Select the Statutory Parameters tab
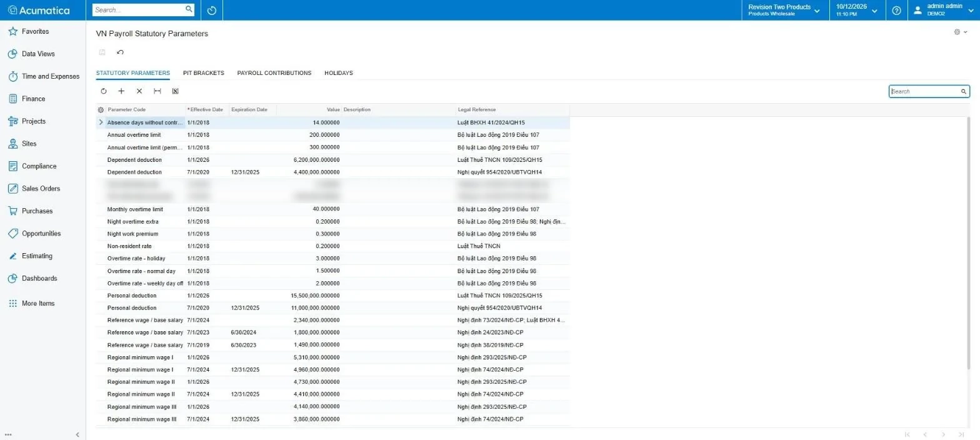This screenshot has height=440, width=980. click(x=133, y=73)
